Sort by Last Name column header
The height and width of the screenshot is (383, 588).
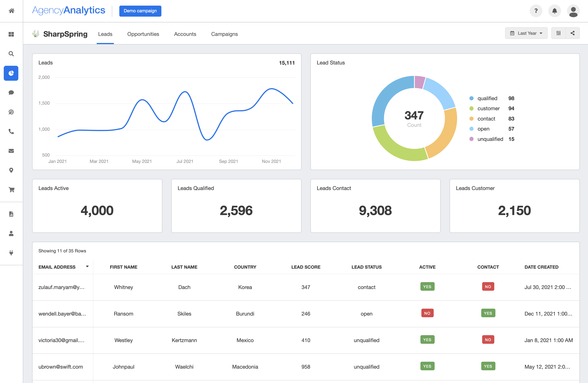(x=184, y=267)
